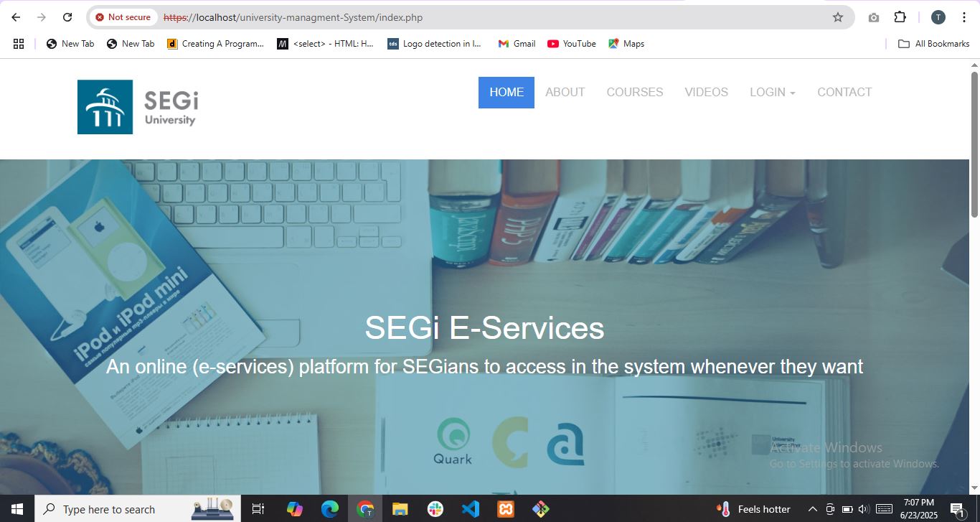Open the taskbar clock showing 7:07 PM
The image size is (980, 522).
919,509
